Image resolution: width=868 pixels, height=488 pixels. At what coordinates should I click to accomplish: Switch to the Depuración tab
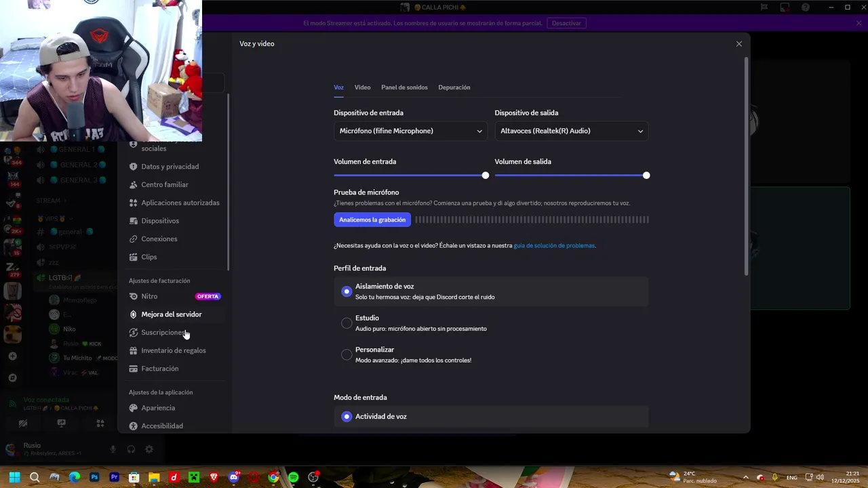click(x=454, y=87)
